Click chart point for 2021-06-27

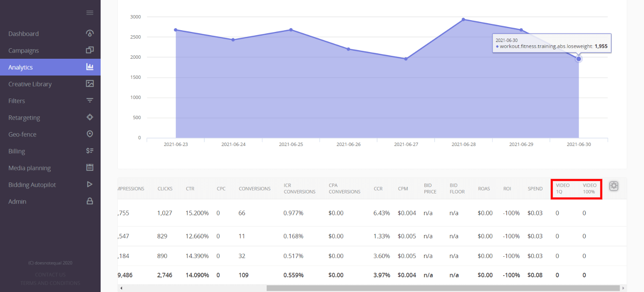pyautogui.click(x=406, y=59)
